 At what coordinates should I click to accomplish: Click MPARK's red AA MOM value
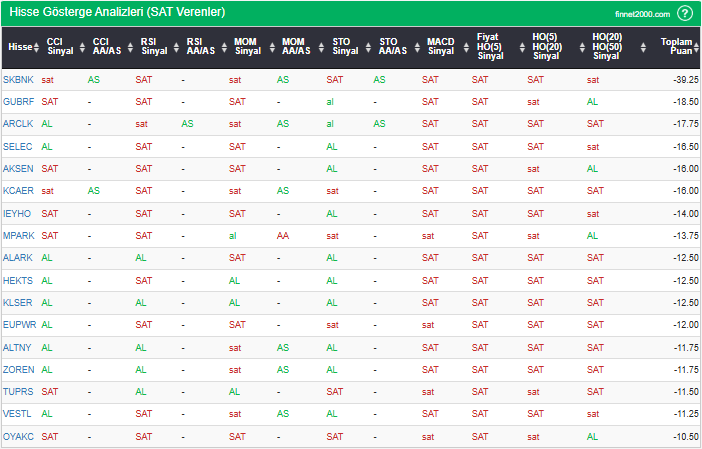tap(283, 235)
